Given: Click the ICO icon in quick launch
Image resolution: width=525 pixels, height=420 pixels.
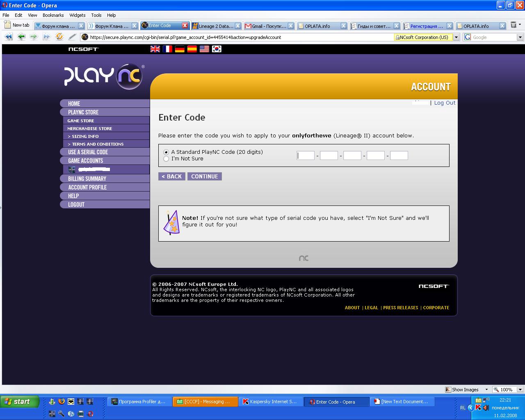Looking at the screenshot, I should [x=80, y=414].
